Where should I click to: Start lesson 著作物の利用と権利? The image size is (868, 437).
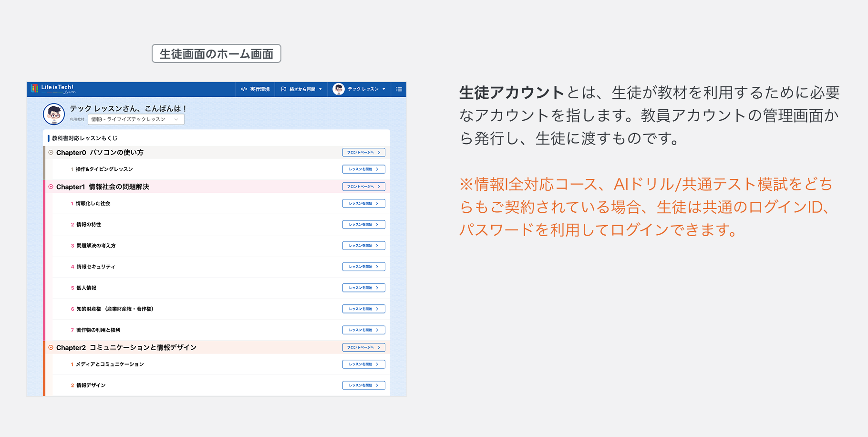363,330
